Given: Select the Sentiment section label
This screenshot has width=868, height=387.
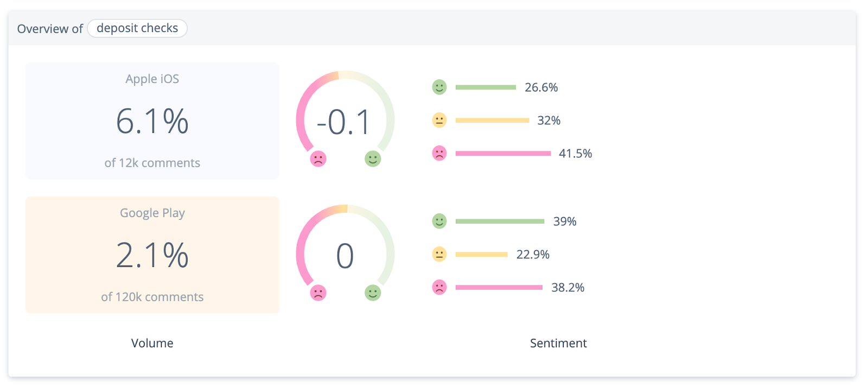Looking at the screenshot, I should tap(558, 342).
